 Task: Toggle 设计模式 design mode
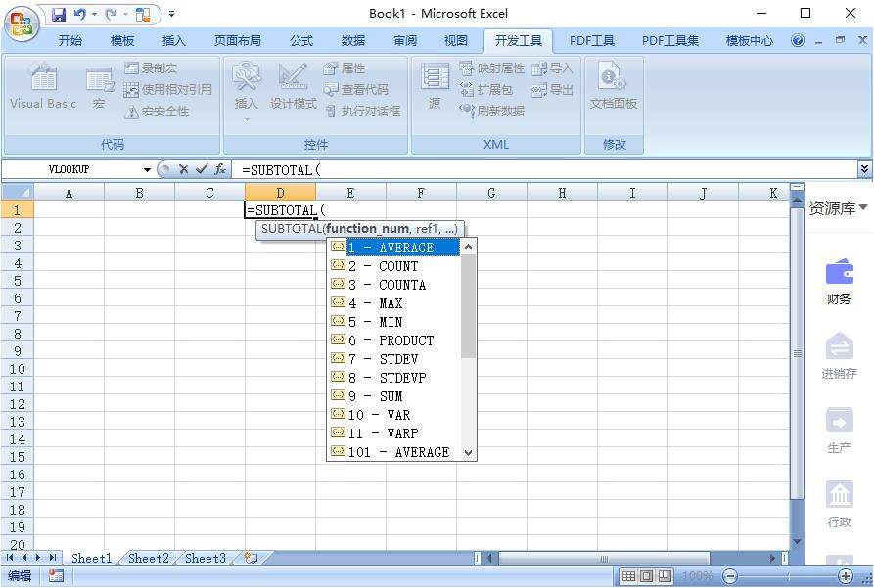pyautogui.click(x=294, y=86)
